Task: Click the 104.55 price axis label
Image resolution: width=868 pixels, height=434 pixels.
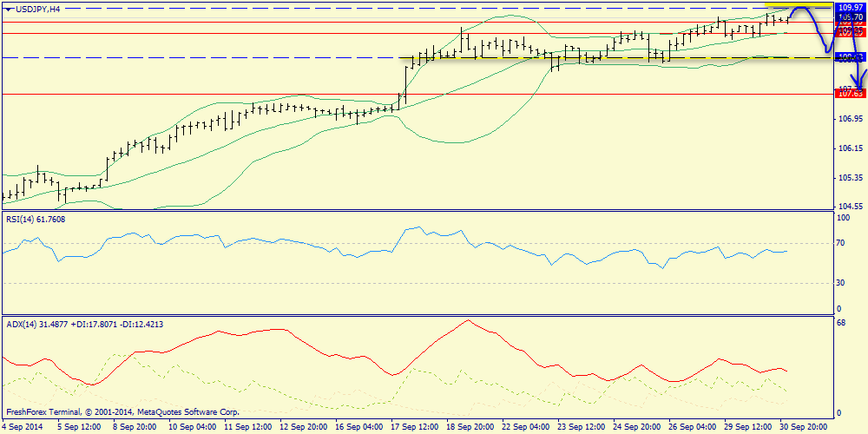Action: coord(852,207)
